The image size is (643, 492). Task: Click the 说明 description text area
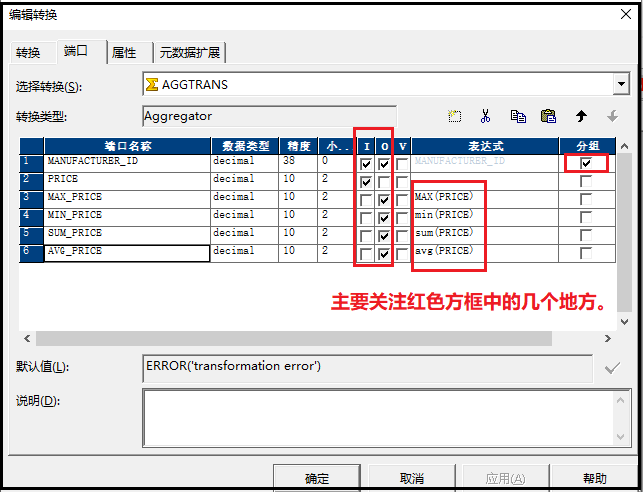pyautogui.click(x=386, y=418)
